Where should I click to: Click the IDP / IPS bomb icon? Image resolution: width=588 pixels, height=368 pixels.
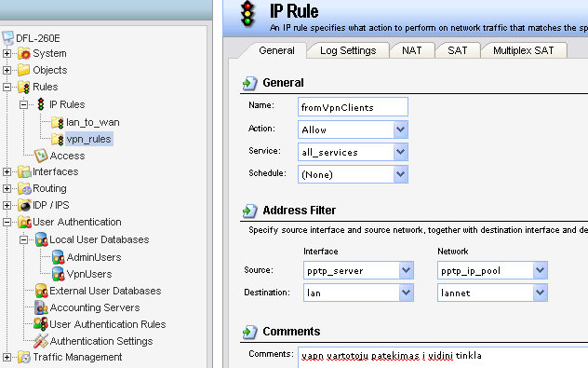(x=24, y=205)
